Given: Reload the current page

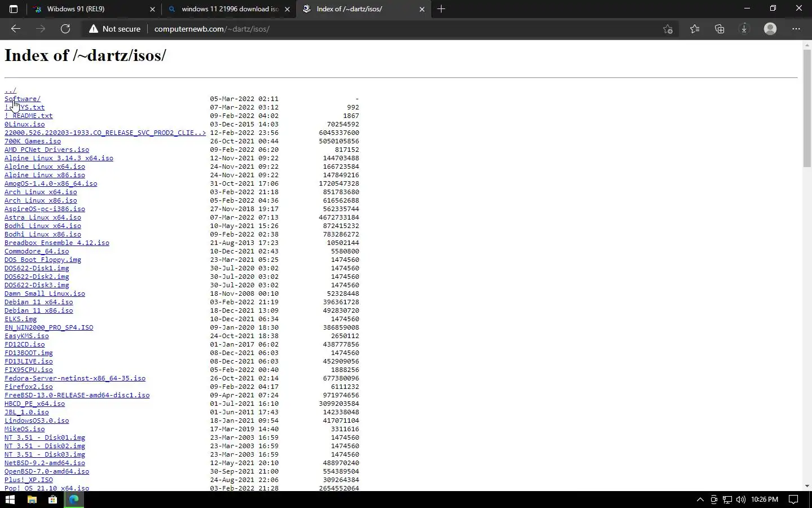Looking at the screenshot, I should (x=65, y=29).
